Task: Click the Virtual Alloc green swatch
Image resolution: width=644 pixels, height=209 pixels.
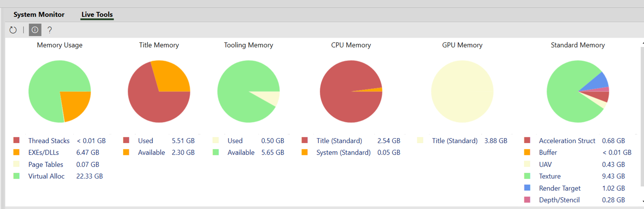Action: [16, 176]
